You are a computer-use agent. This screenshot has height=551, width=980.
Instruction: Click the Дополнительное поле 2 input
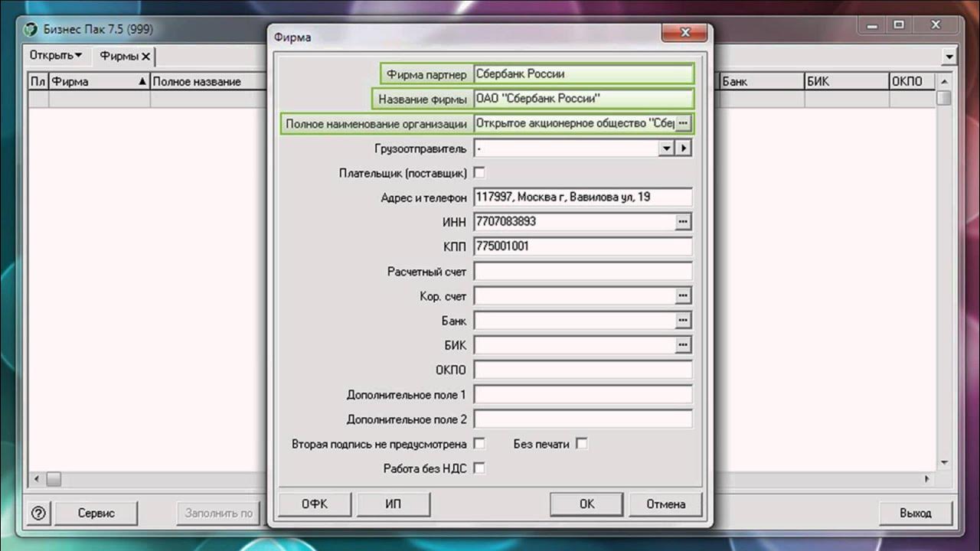click(x=583, y=419)
